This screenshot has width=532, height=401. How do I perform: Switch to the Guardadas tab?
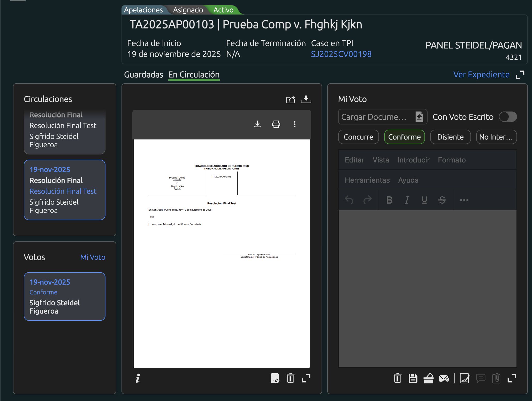(143, 75)
